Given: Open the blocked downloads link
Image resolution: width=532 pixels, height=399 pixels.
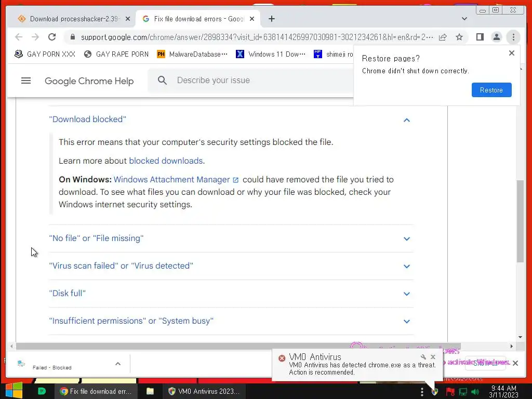Looking at the screenshot, I should pos(166,161).
